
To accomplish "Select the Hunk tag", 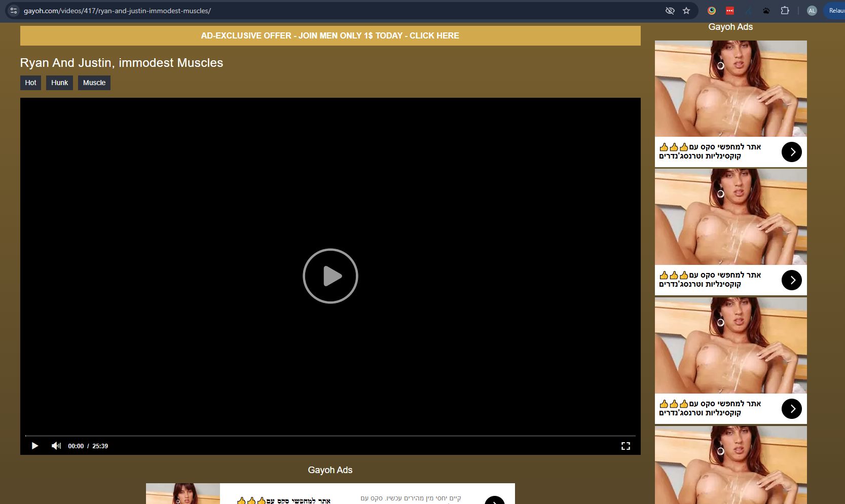I will click(x=59, y=83).
